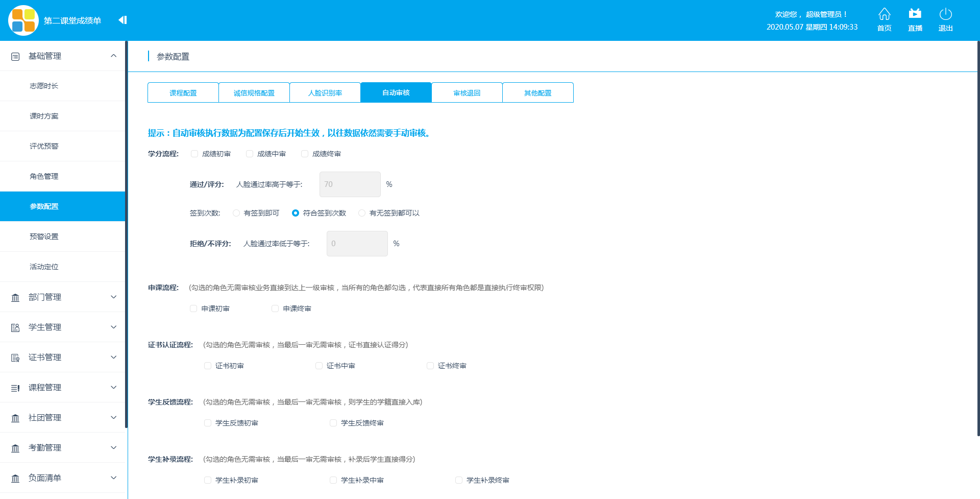
Task: Click the 参数配置 page heading
Action: (x=173, y=57)
